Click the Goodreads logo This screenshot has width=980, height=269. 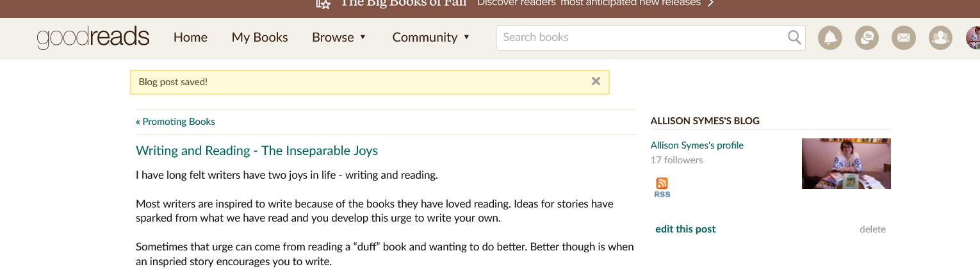tap(93, 37)
